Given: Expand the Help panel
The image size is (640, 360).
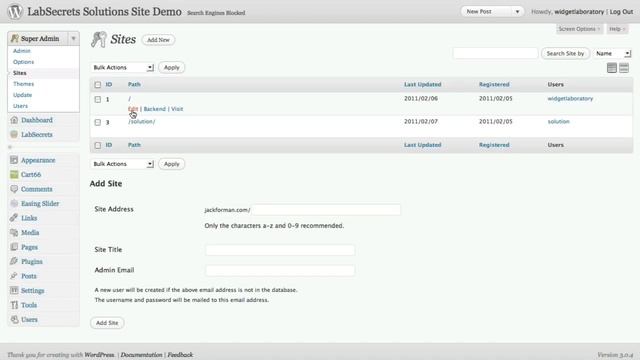Looking at the screenshot, I should point(617,29).
